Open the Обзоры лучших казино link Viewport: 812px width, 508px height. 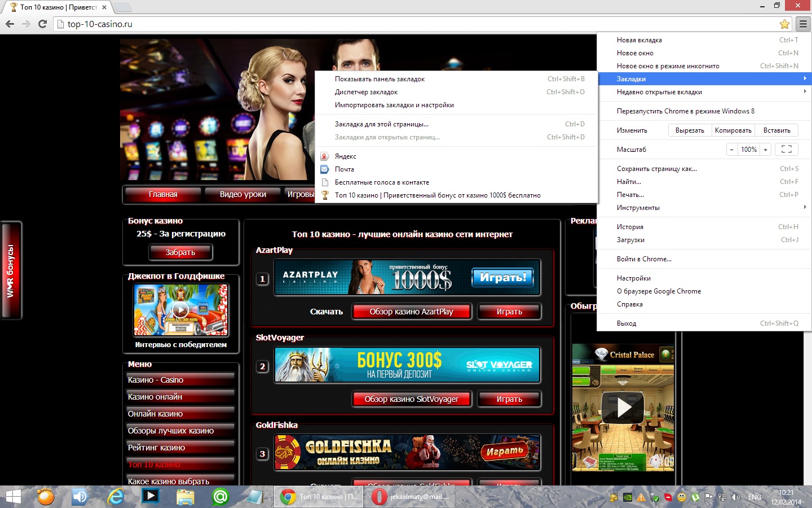(x=180, y=431)
